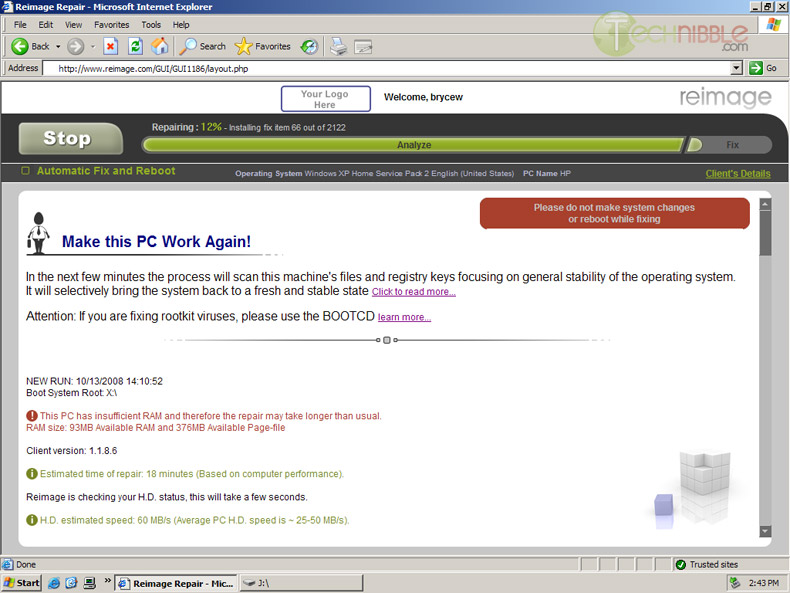790x593 pixels.
Task: Click the Forward arrow icon
Action: click(x=76, y=46)
